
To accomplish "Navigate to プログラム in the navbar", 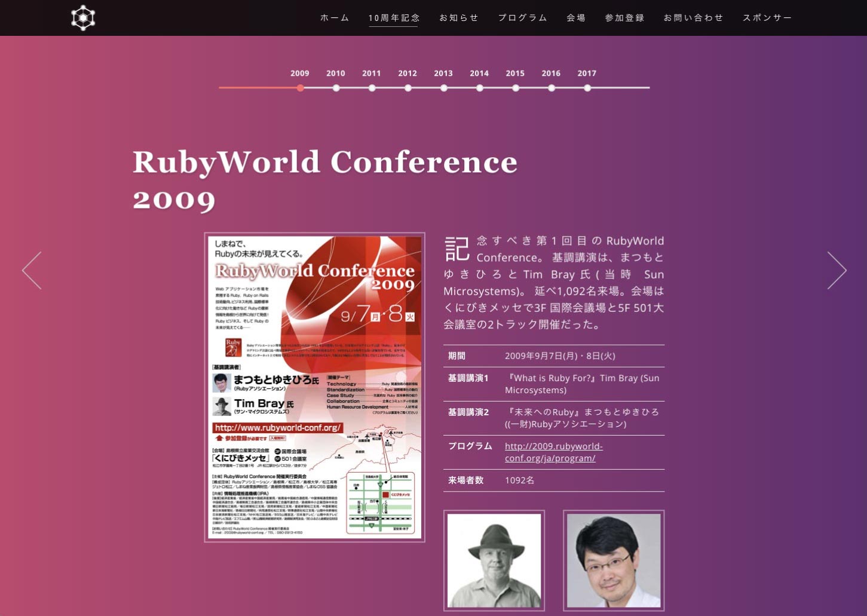I will coord(523,18).
